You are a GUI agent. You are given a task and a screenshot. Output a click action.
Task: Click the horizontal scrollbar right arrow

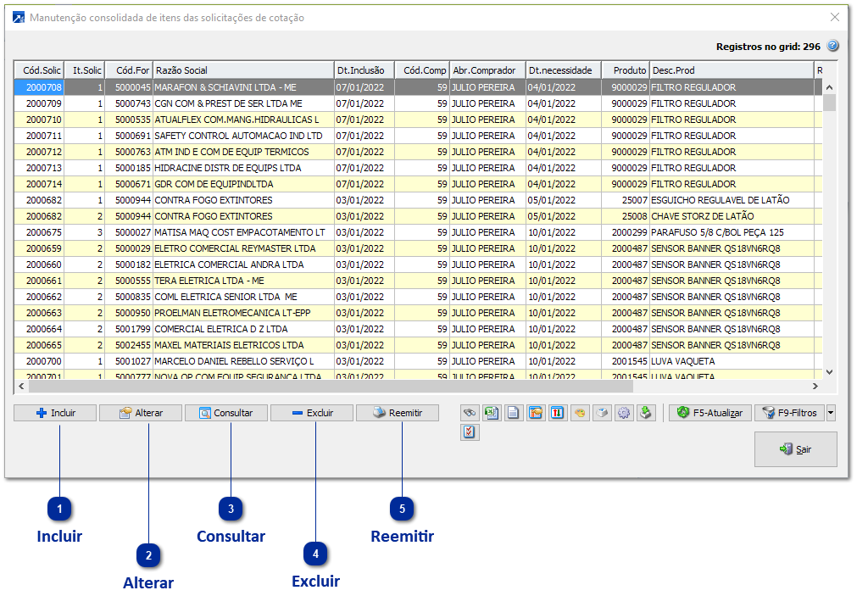pos(815,386)
